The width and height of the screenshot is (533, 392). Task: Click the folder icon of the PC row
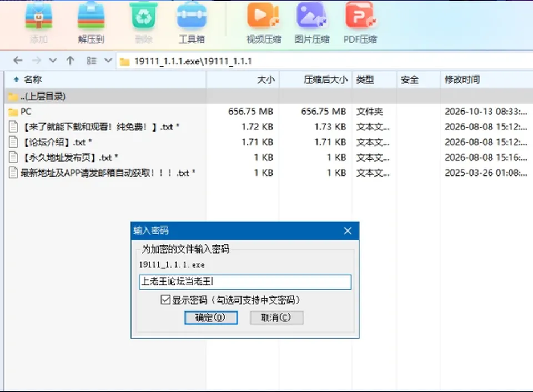click(13, 112)
